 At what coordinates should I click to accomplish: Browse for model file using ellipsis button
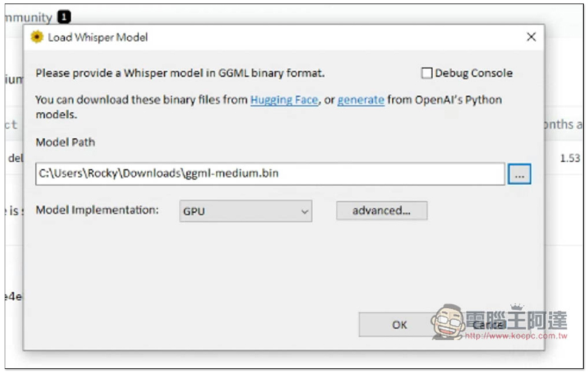519,174
